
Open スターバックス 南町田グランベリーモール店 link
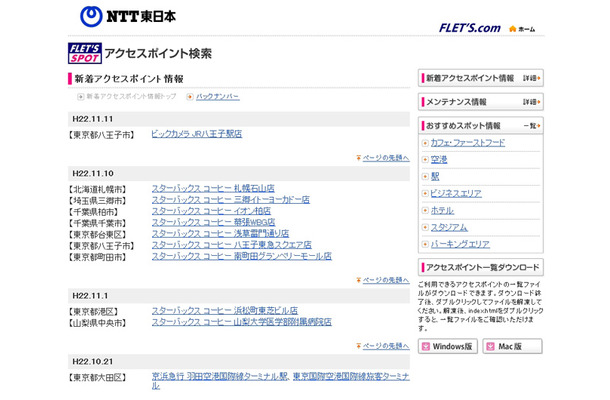tap(242, 256)
